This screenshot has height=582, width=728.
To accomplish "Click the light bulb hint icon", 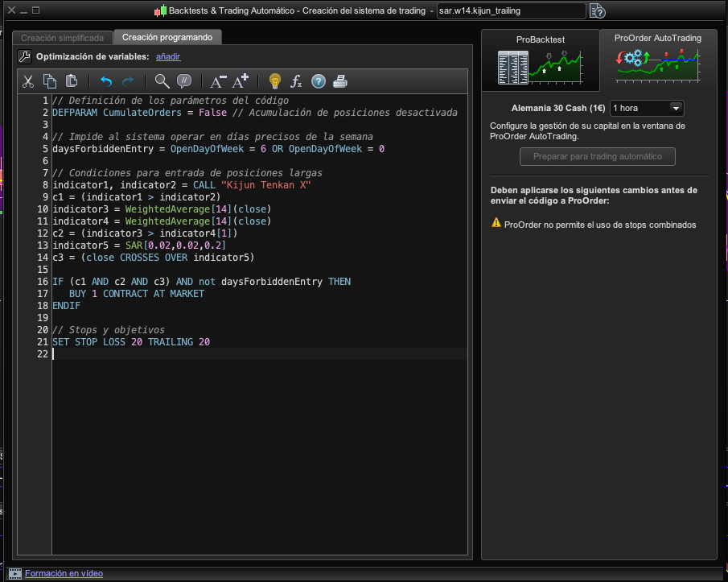I will click(x=275, y=81).
